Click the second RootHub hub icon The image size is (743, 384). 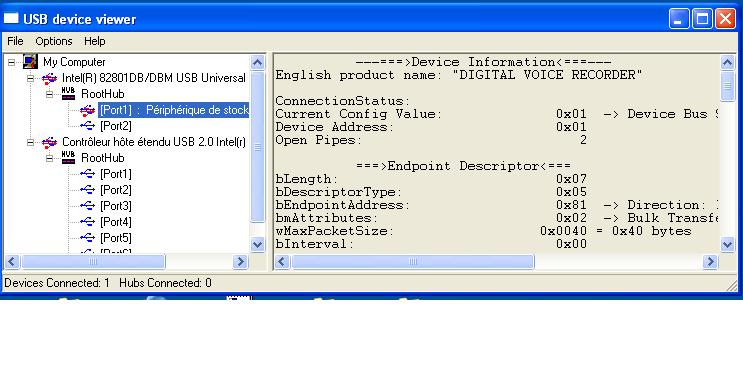(68, 158)
